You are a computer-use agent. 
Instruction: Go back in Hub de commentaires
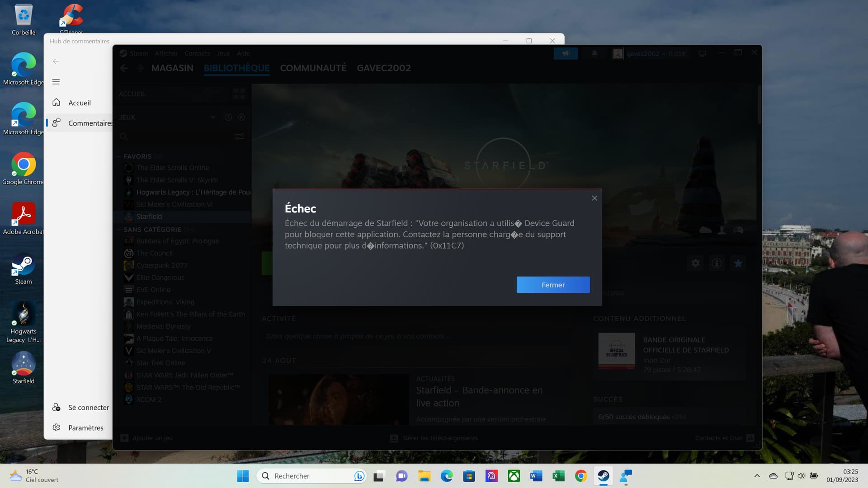[x=56, y=61]
